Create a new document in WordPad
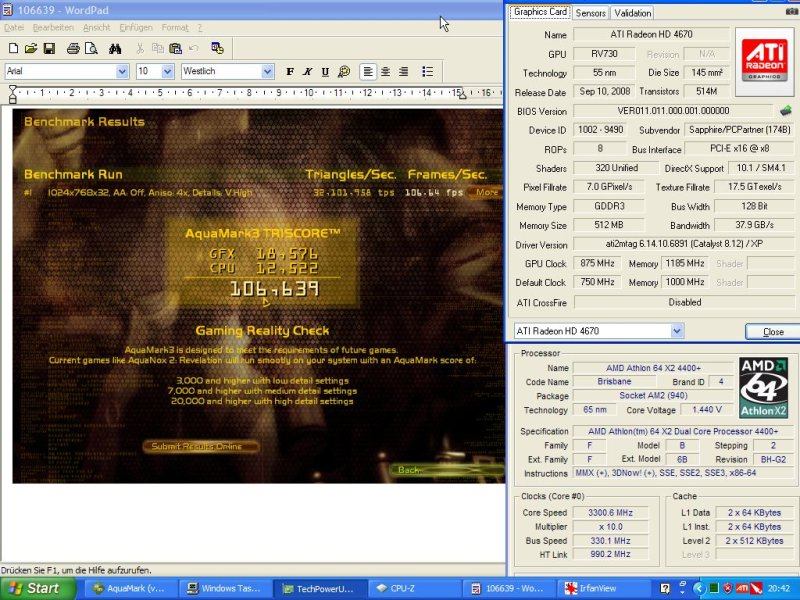This screenshot has width=800, height=600. pos(14,48)
